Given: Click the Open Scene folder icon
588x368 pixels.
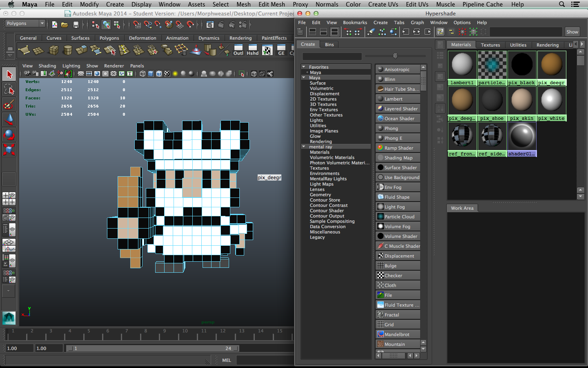Looking at the screenshot, I should pyautogui.click(x=65, y=25).
